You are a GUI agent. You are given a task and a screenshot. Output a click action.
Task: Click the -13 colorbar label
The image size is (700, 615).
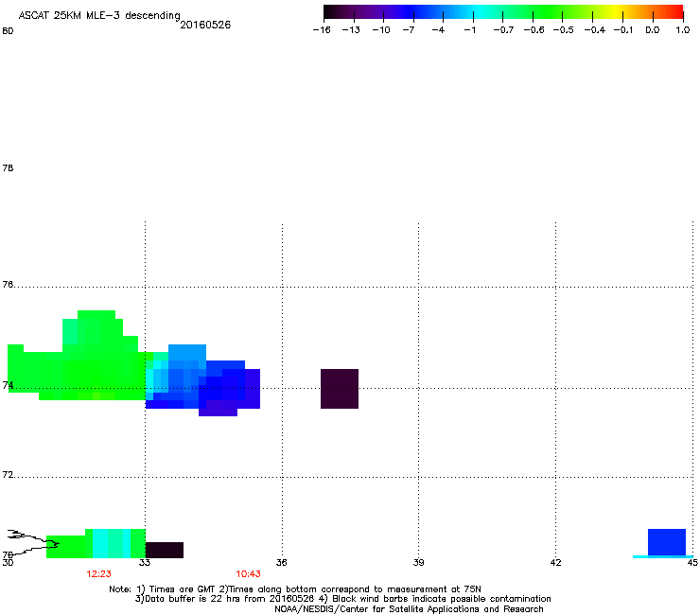click(351, 30)
